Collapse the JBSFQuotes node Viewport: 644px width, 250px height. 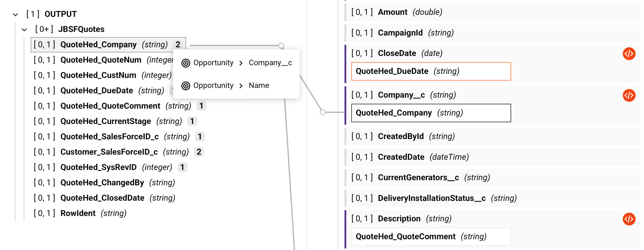coord(24,30)
